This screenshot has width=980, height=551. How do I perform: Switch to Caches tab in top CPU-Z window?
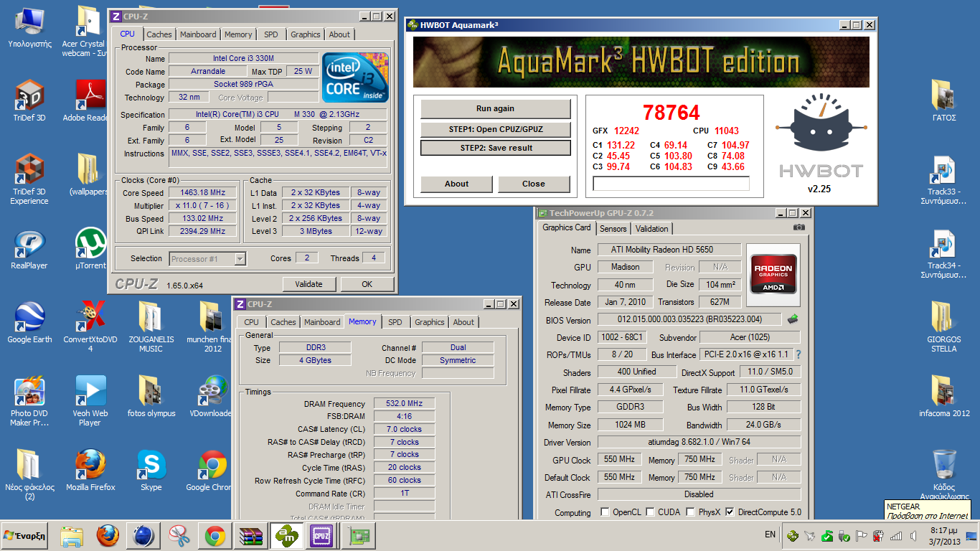[x=159, y=34]
